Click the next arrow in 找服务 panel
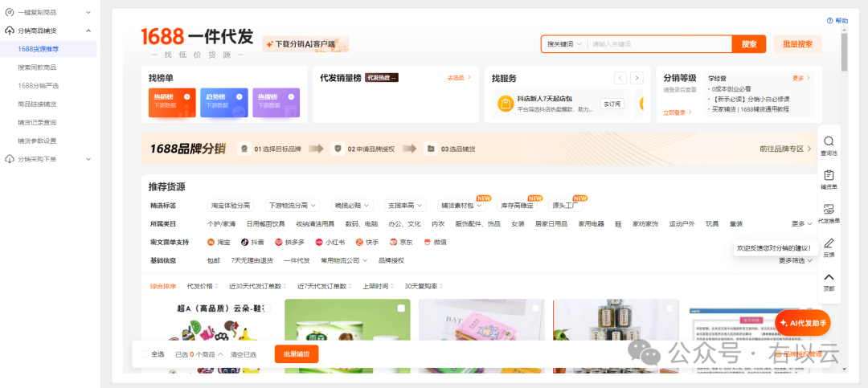The width and height of the screenshot is (868, 388). click(637, 78)
